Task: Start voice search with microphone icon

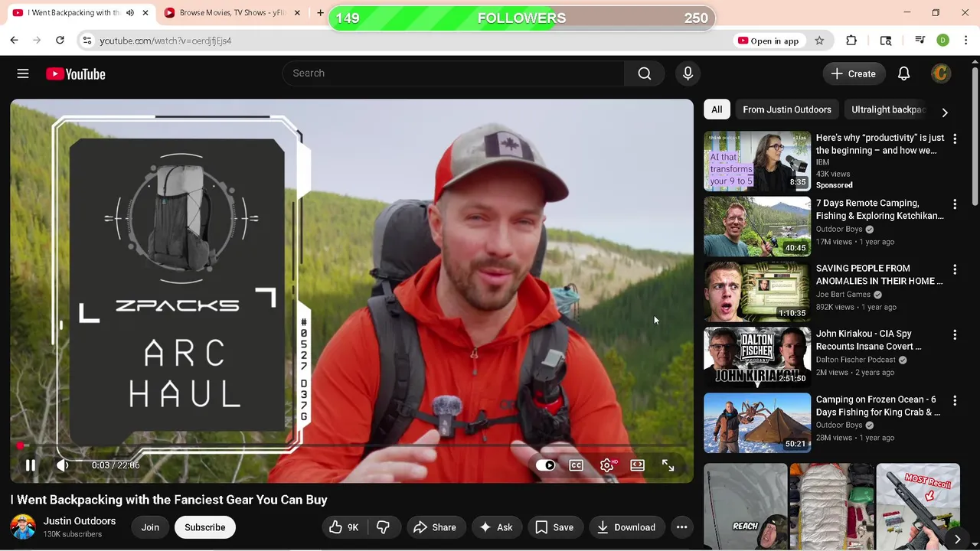Action: [x=688, y=73]
